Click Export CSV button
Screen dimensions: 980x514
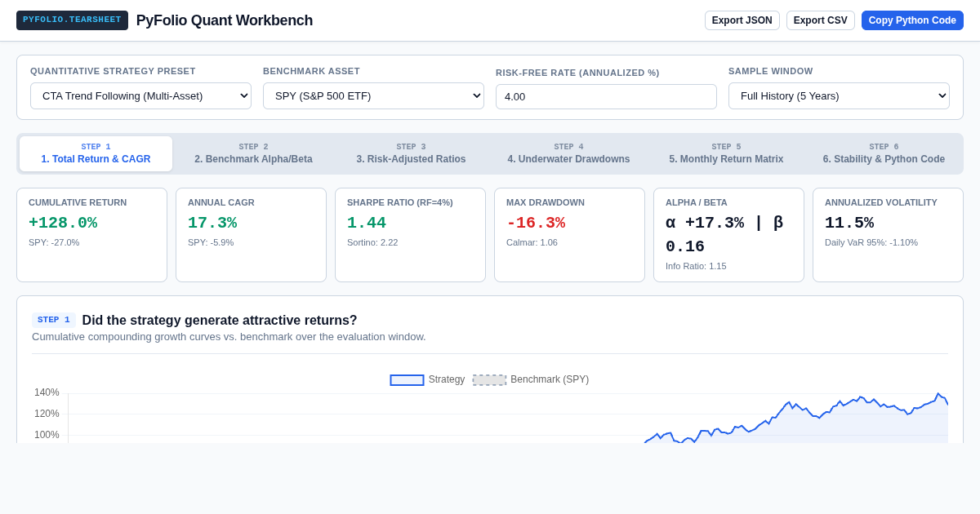[x=821, y=20]
